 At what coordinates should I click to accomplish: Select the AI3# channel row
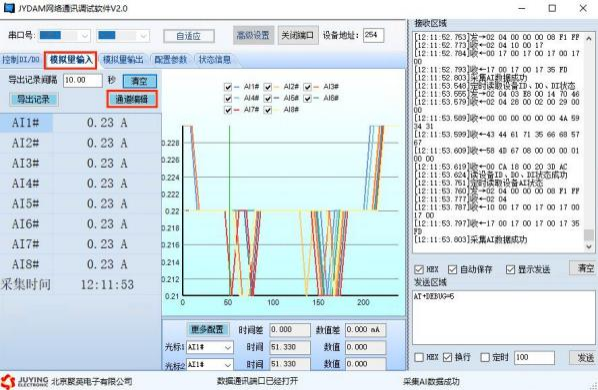pyautogui.click(x=80, y=163)
